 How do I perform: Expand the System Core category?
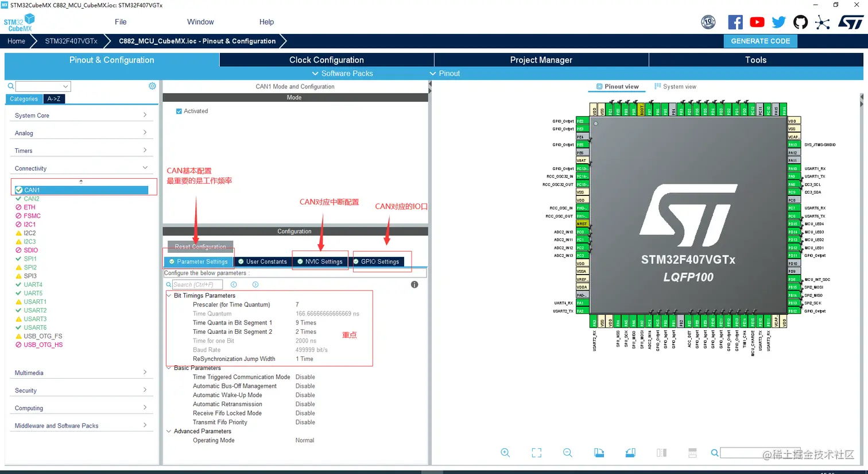pyautogui.click(x=81, y=115)
